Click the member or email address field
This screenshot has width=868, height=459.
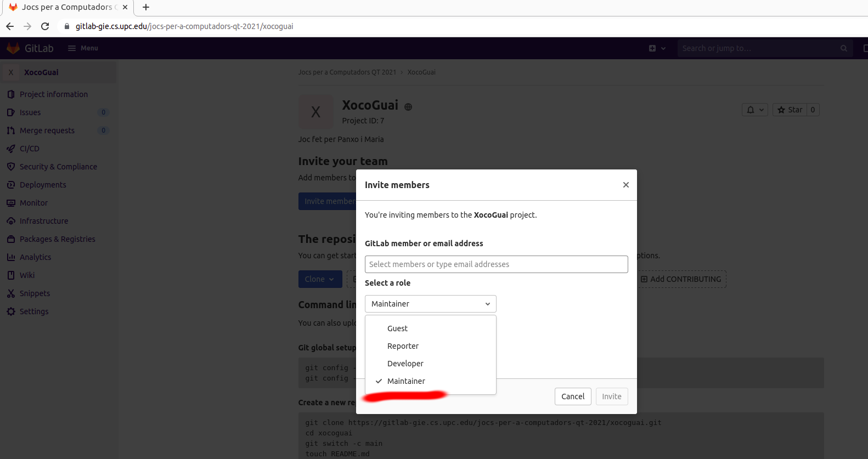[x=497, y=264]
